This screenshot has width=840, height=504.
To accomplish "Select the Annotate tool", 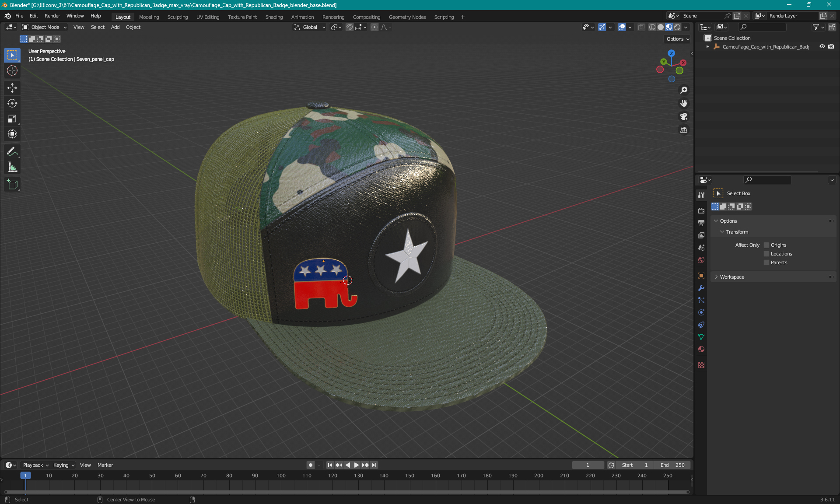I will point(12,152).
